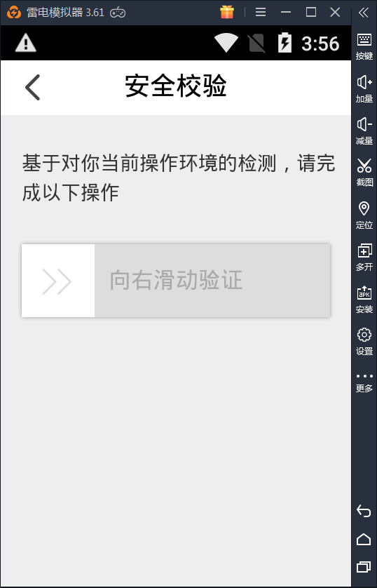Click the 减量 volume down icon
The width and height of the screenshot is (377, 588).
[x=364, y=131]
